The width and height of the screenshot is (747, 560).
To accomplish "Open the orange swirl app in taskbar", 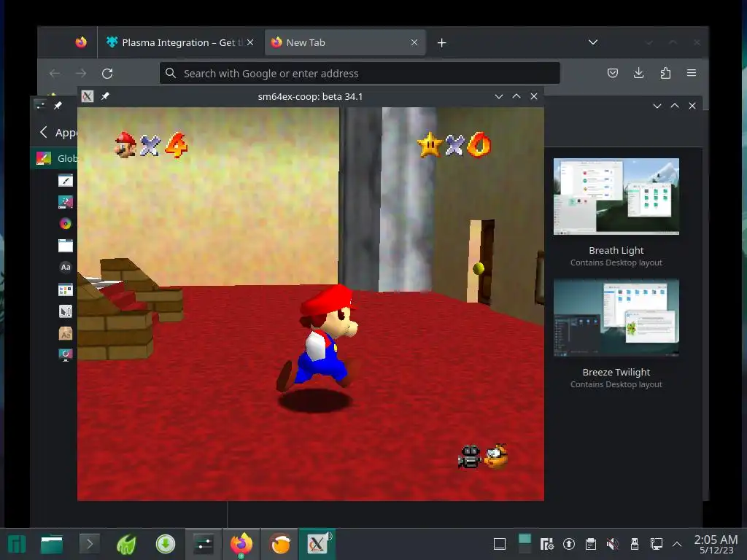I will [x=280, y=544].
